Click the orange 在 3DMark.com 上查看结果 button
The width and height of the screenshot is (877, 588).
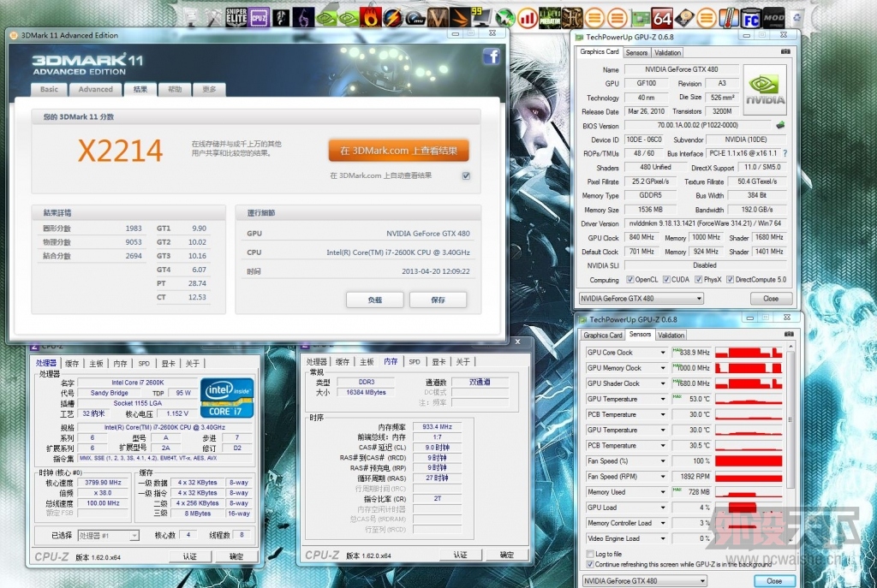[x=398, y=151]
